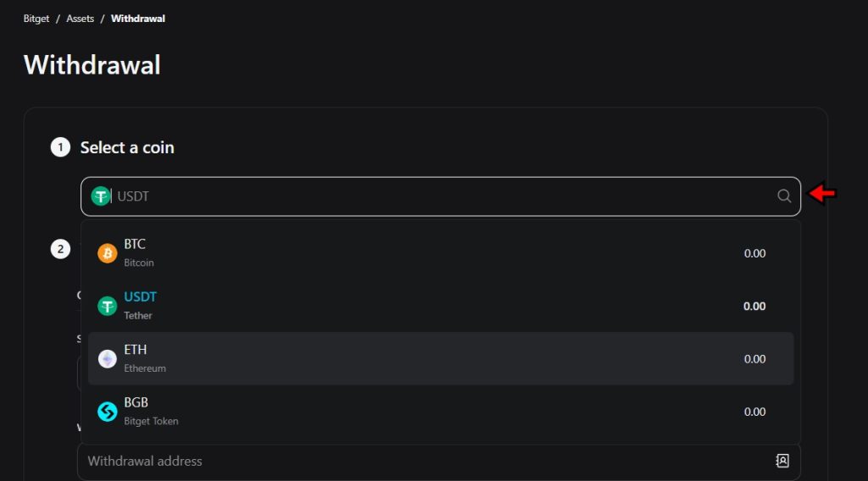Open Assets from the breadcrumb
This screenshot has width=868, height=481.
pyautogui.click(x=81, y=19)
